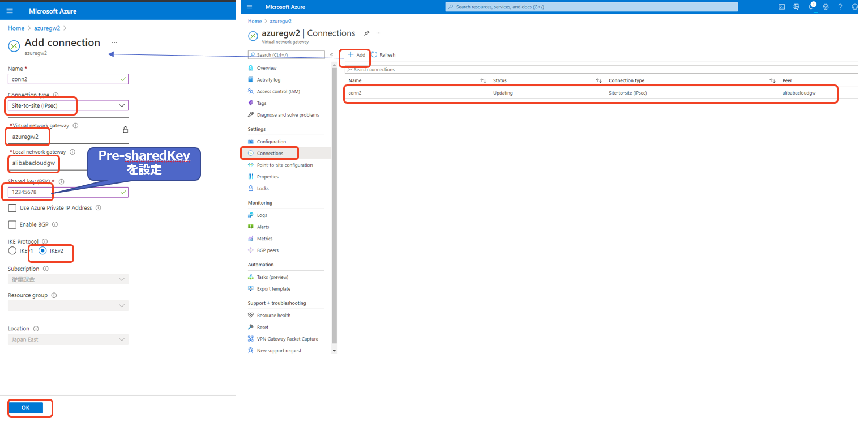Select the IKEv2 radio button
868x421 pixels.
point(42,250)
